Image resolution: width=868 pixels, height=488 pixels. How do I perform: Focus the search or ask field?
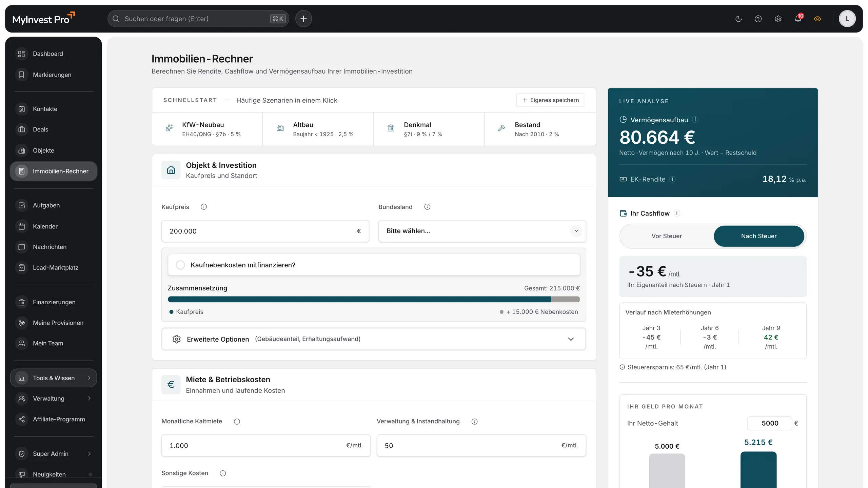198,19
